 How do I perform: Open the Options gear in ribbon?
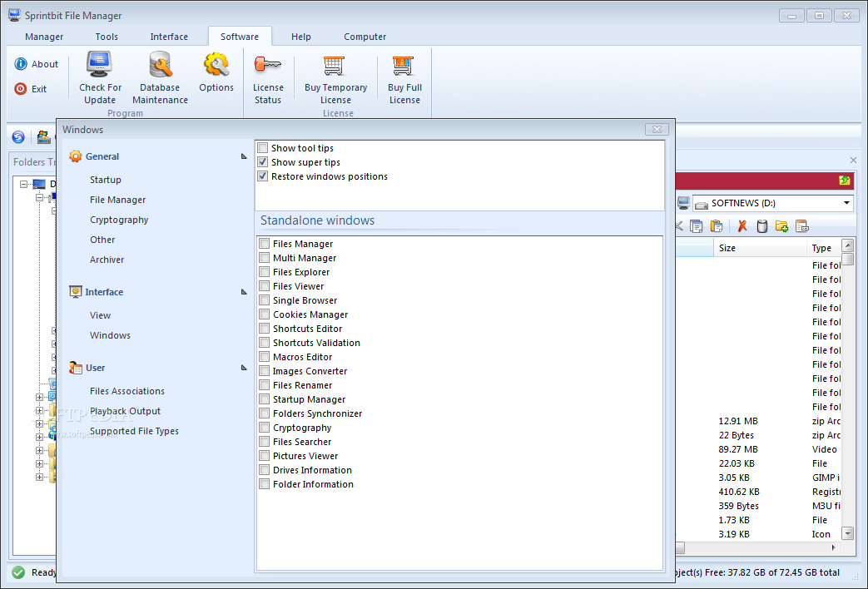[216, 72]
